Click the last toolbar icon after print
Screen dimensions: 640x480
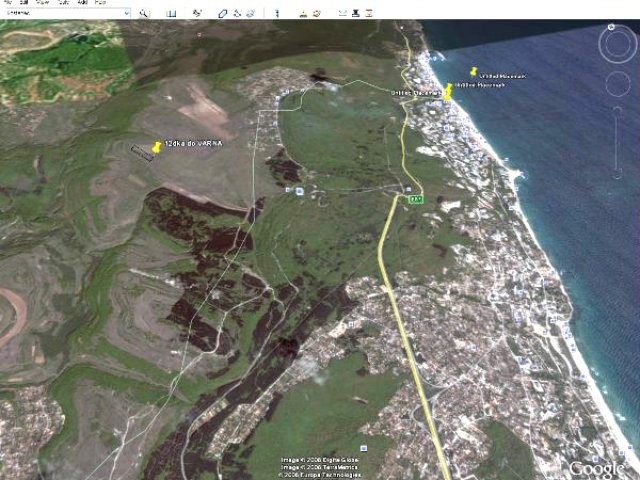[369, 13]
